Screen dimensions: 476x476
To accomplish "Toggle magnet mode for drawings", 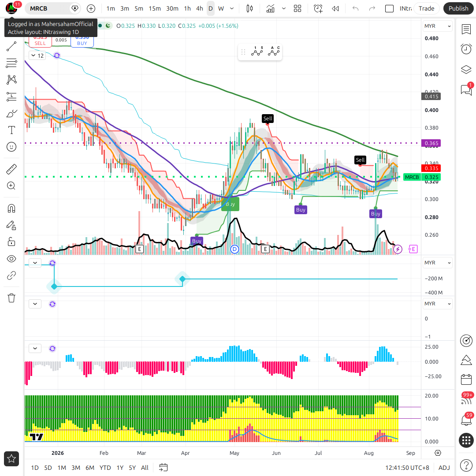I will pos(11,208).
